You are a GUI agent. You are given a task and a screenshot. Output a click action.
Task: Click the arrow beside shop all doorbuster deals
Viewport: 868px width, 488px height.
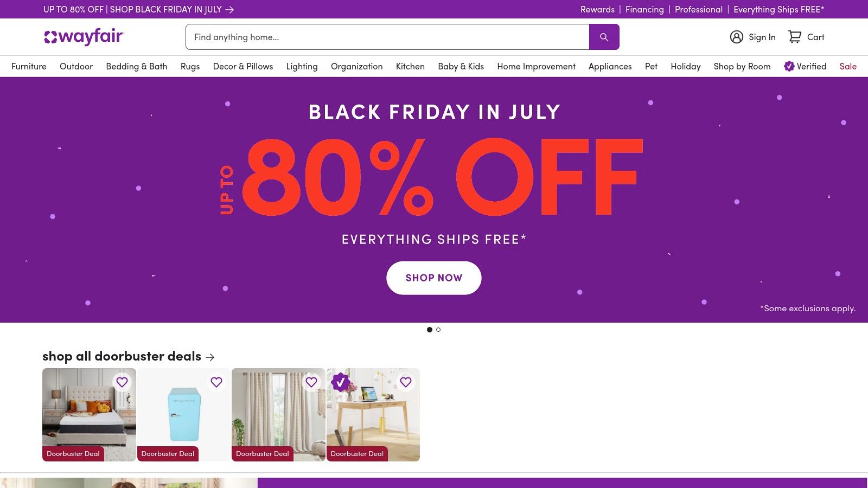[x=210, y=357]
